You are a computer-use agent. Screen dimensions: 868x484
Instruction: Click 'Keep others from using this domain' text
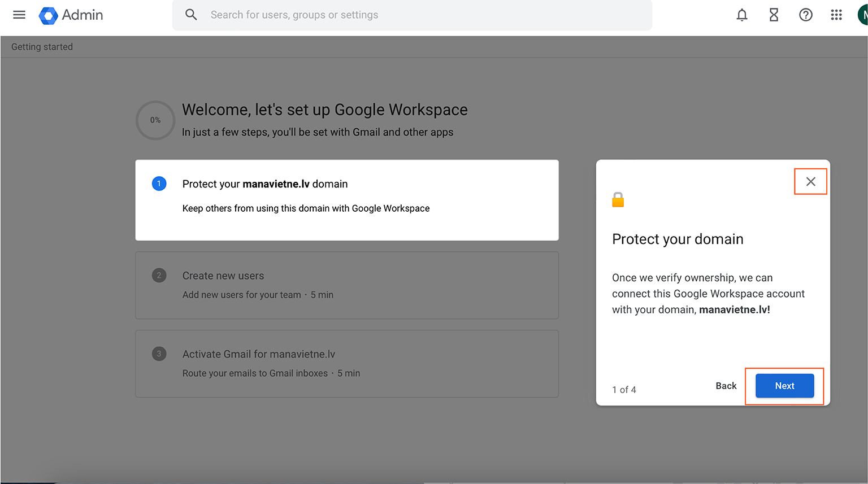pyautogui.click(x=306, y=208)
